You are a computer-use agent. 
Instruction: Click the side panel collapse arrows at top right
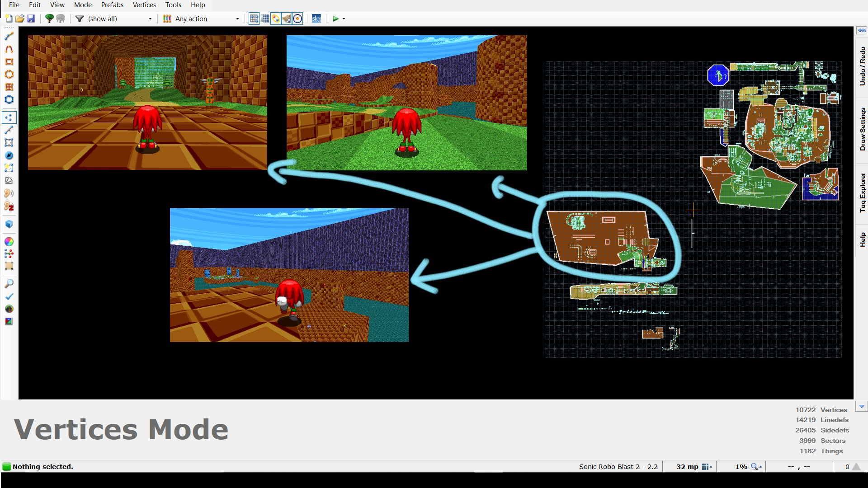[x=862, y=30]
